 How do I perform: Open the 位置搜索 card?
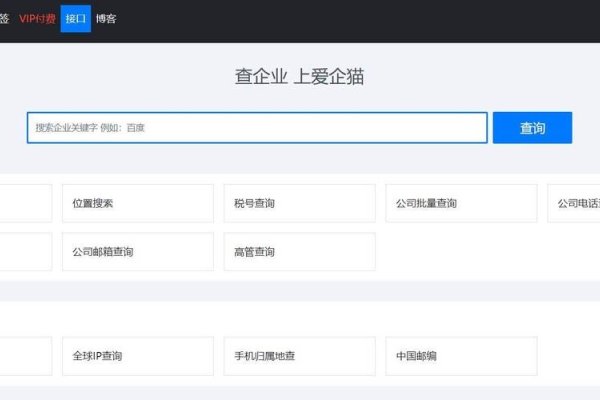[138, 203]
